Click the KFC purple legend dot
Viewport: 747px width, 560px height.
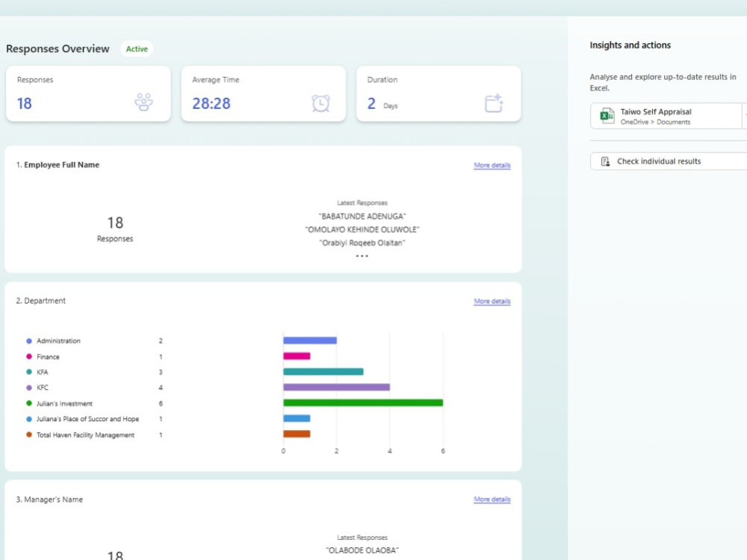pyautogui.click(x=29, y=388)
